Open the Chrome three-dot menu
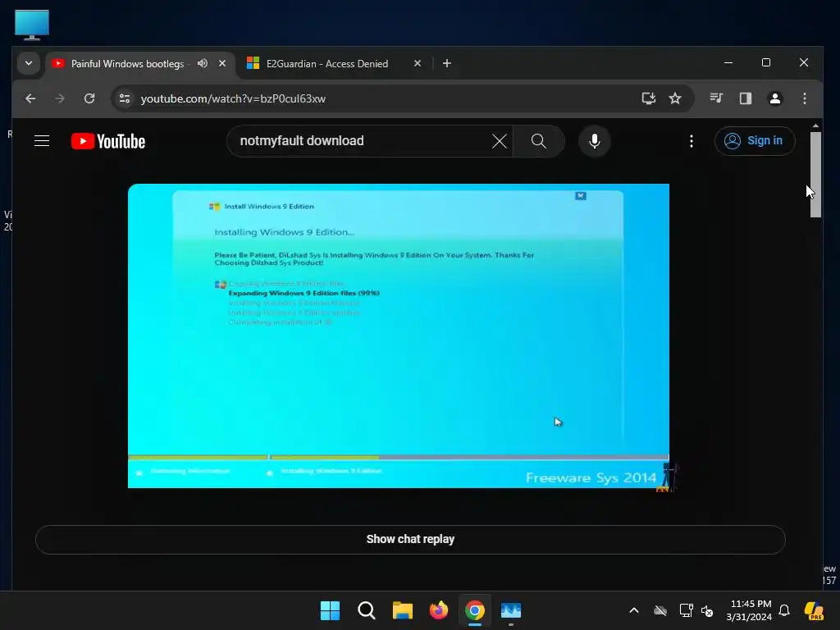The width and height of the screenshot is (840, 630). click(x=804, y=98)
